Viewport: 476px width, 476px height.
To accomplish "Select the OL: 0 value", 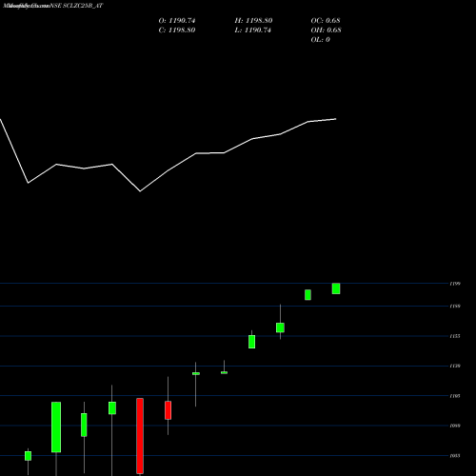I will point(320,40).
